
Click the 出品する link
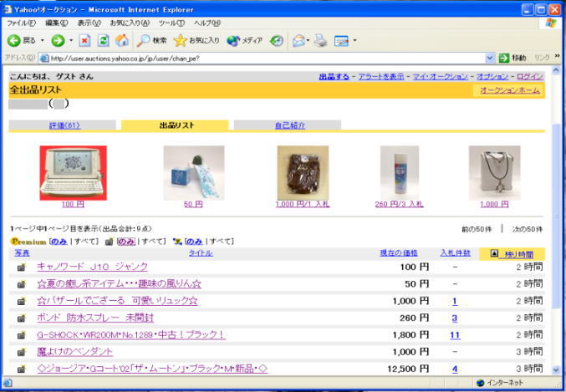334,77
